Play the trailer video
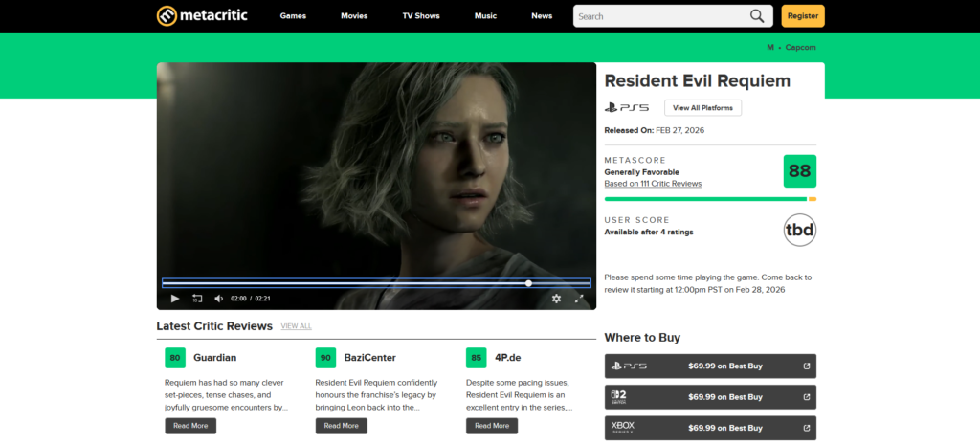 pos(175,299)
